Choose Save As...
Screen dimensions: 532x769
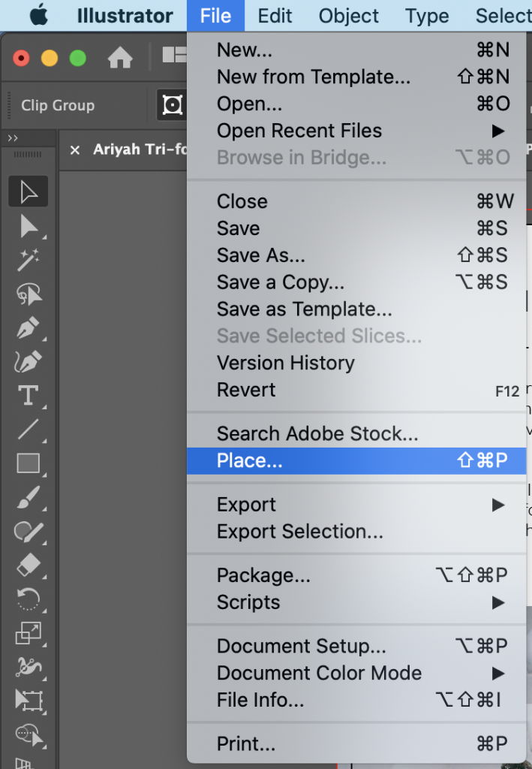(356, 255)
